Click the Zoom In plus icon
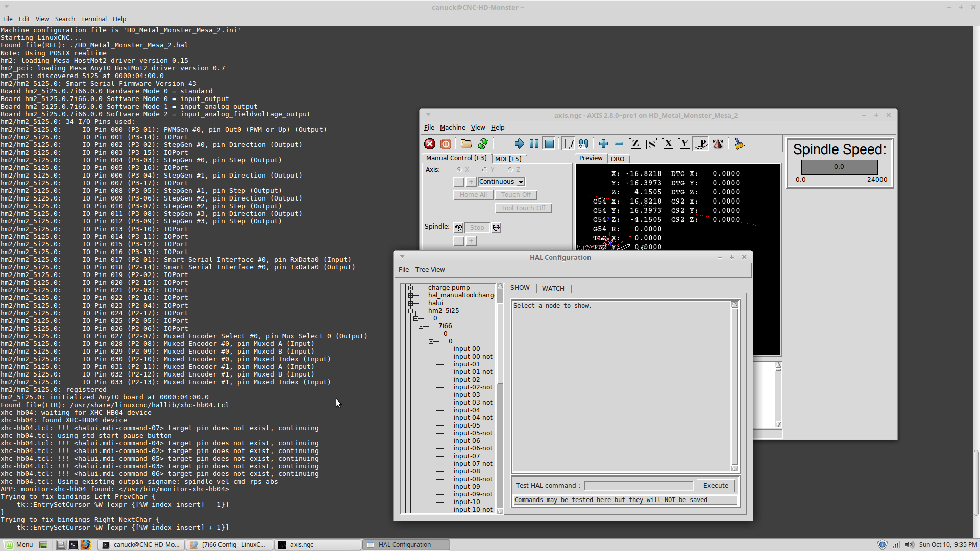Viewport: 980px width, 551px height. (x=603, y=144)
